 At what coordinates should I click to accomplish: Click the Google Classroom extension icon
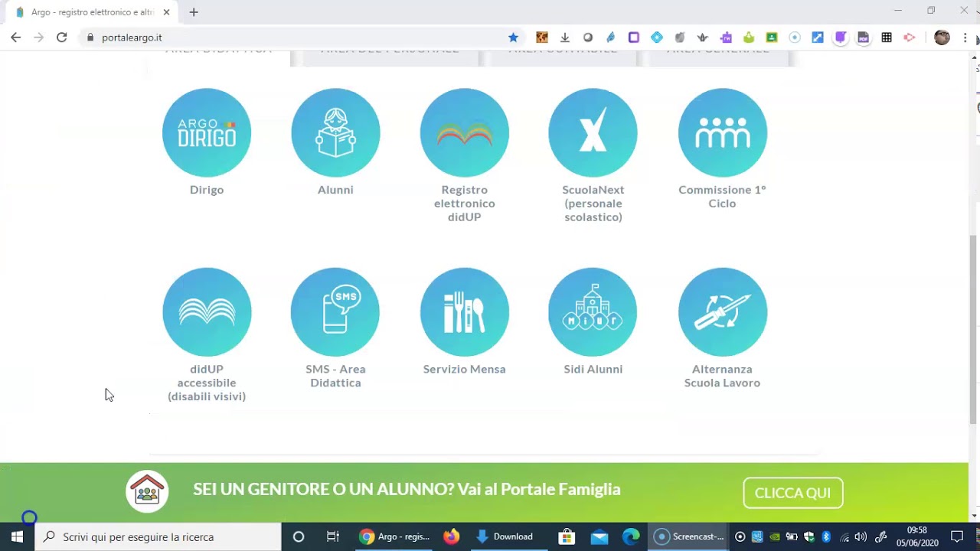(x=772, y=37)
